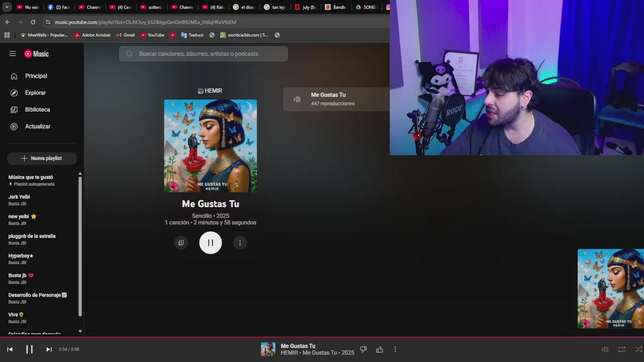Click the YouTube Music logo
The height and width of the screenshot is (362, 644).
coord(36,54)
